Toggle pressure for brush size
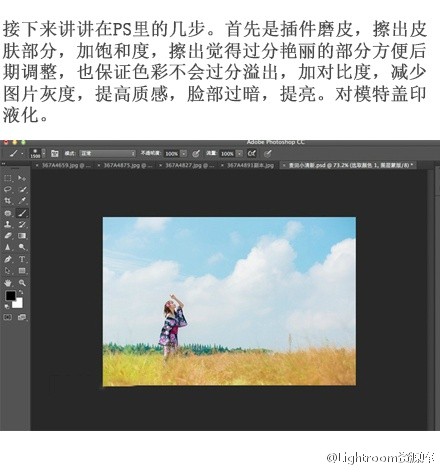The width and height of the screenshot is (440, 472). pyautogui.click(x=268, y=153)
